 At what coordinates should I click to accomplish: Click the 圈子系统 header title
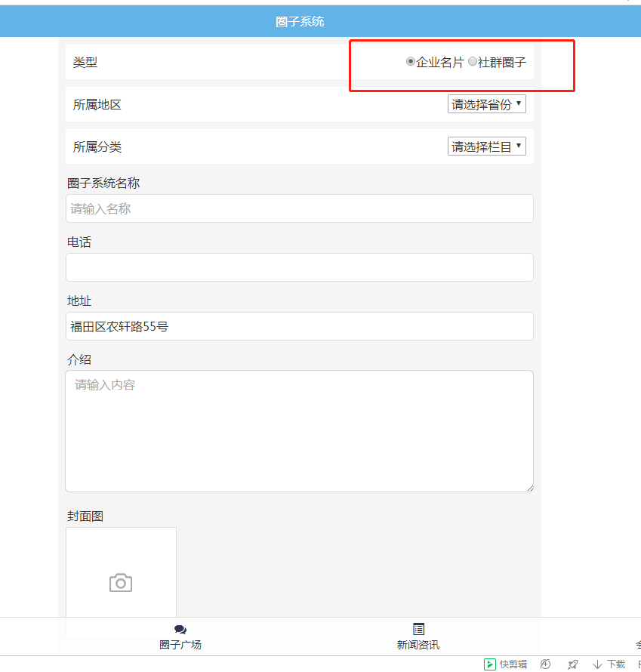pos(300,21)
